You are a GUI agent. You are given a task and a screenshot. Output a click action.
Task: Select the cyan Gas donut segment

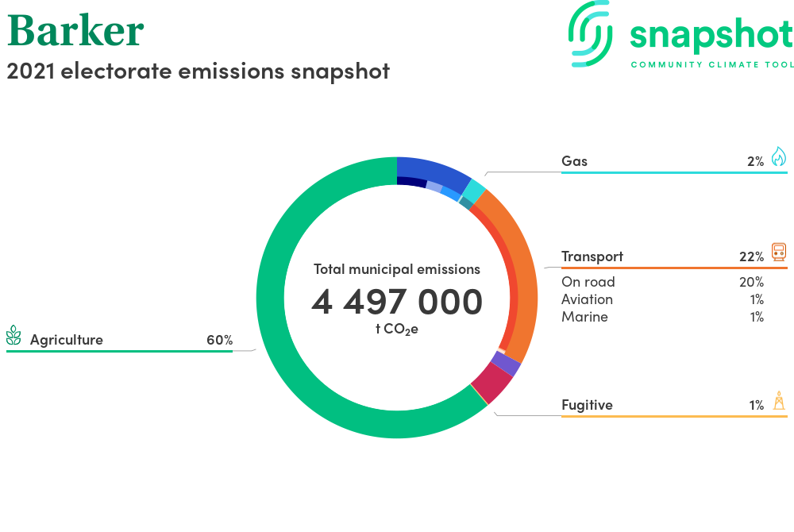coord(476,191)
